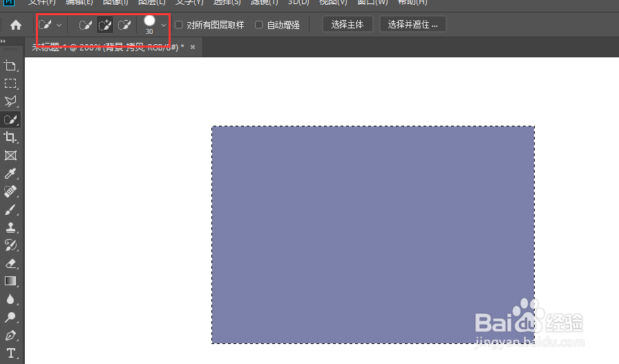Open the 视图(V) menu

click(x=333, y=2)
